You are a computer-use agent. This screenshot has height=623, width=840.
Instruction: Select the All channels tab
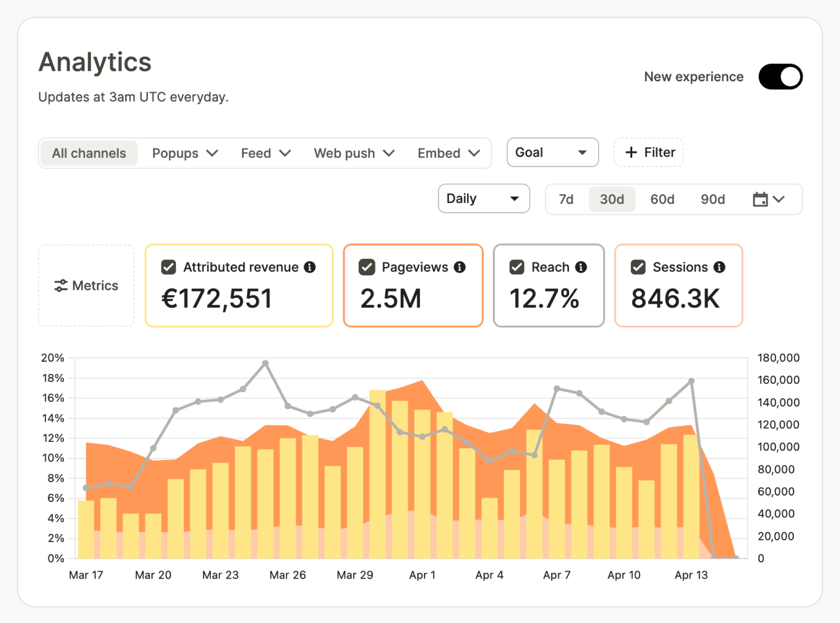[89, 153]
